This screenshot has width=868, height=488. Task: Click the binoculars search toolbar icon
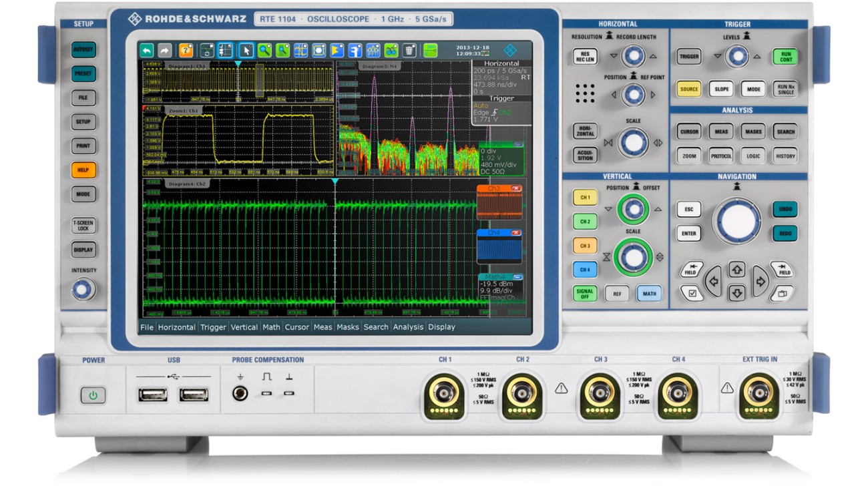click(391, 51)
